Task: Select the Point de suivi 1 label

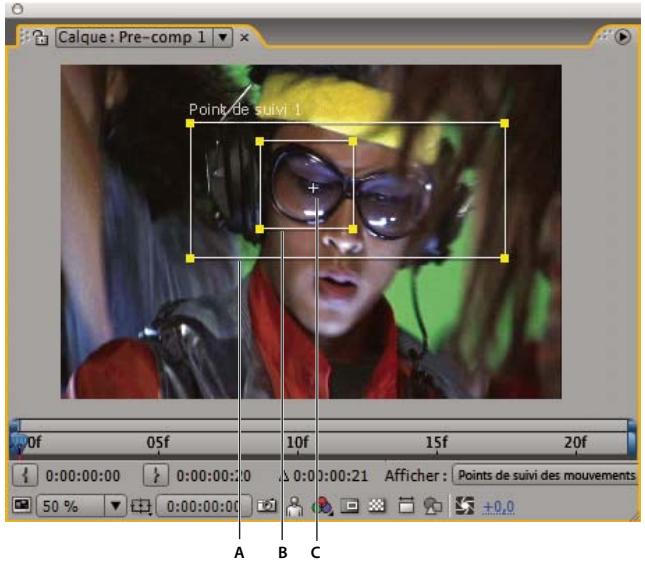Action: [x=245, y=109]
